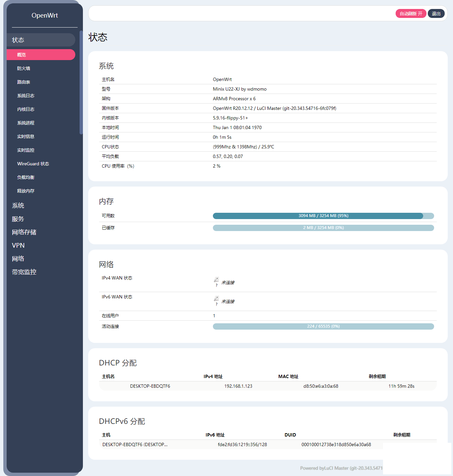
Task: Click the kernel version 5.9.16-flippy-51+
Action: point(230,118)
